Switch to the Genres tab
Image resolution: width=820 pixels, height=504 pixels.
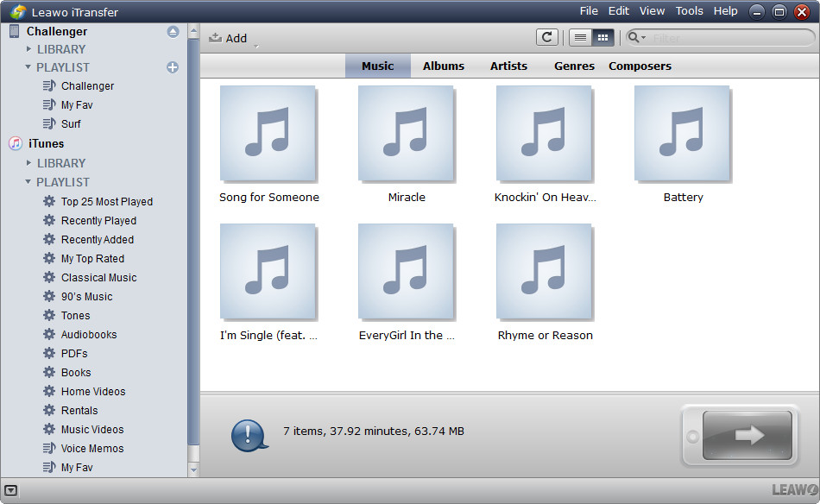(x=574, y=66)
